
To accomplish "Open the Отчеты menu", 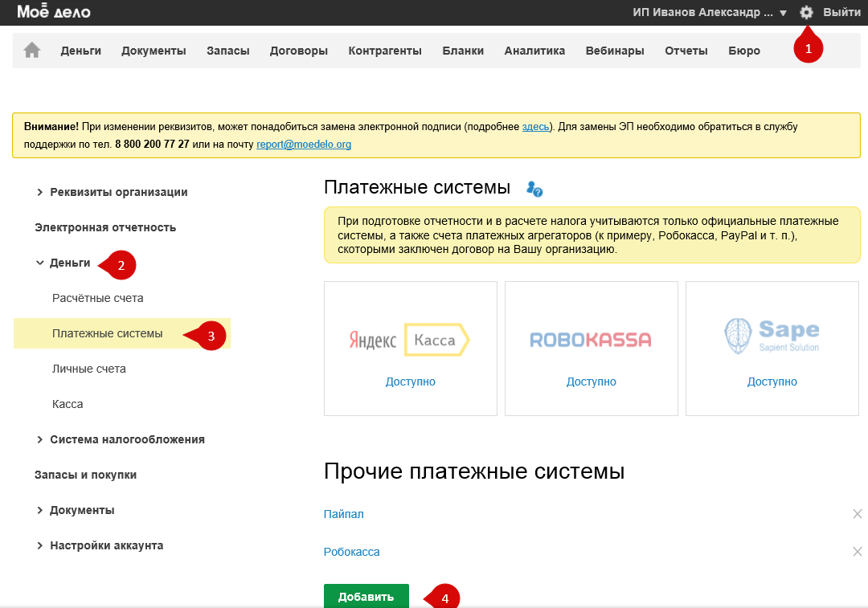I will coord(686,51).
